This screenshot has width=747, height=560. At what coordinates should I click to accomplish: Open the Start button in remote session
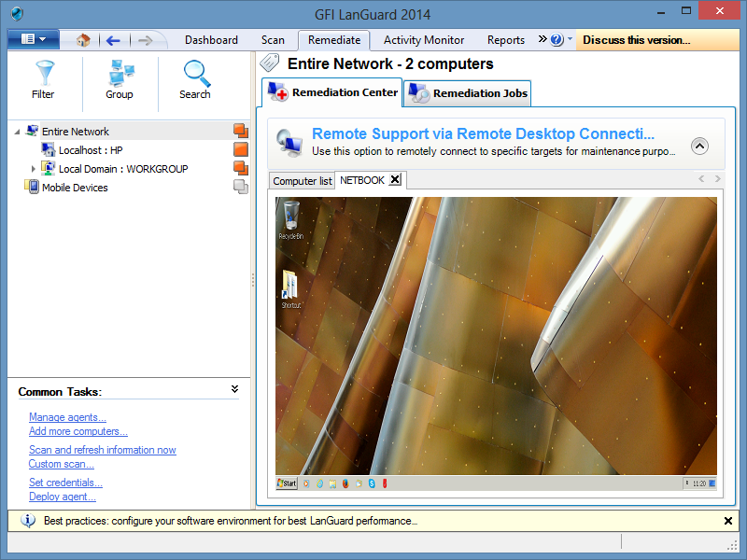pyautogui.click(x=287, y=483)
